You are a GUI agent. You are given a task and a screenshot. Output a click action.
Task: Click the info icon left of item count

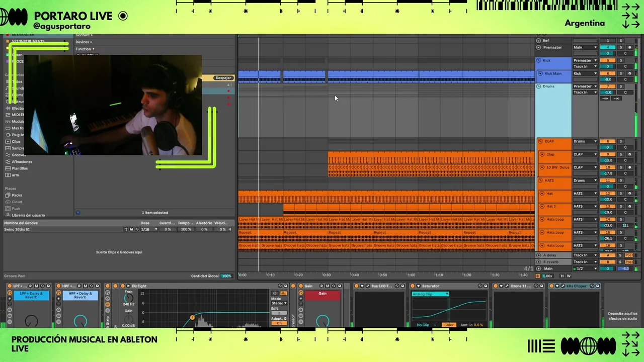pos(78,213)
